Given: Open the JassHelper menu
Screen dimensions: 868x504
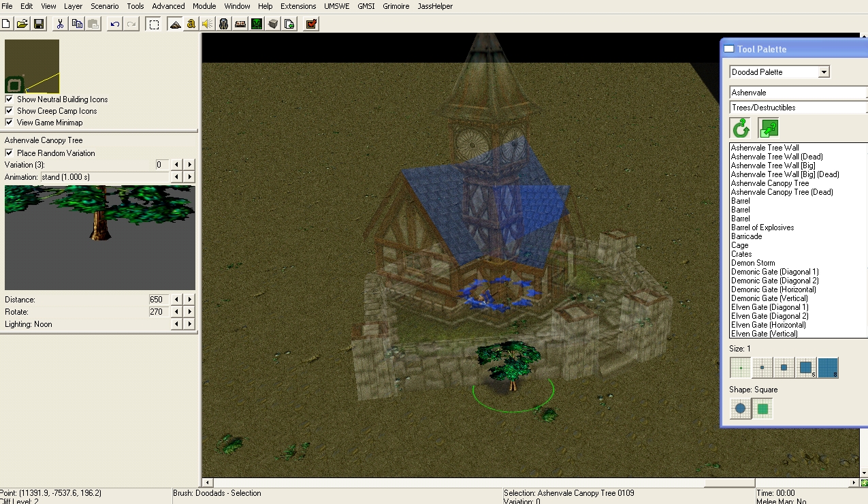Looking at the screenshot, I should pyautogui.click(x=435, y=6).
